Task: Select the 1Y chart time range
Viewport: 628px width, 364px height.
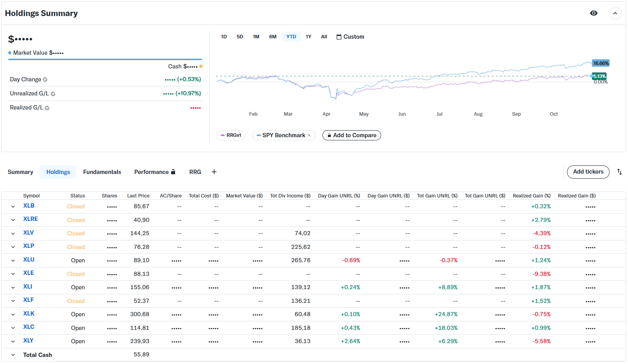Action: 308,37
